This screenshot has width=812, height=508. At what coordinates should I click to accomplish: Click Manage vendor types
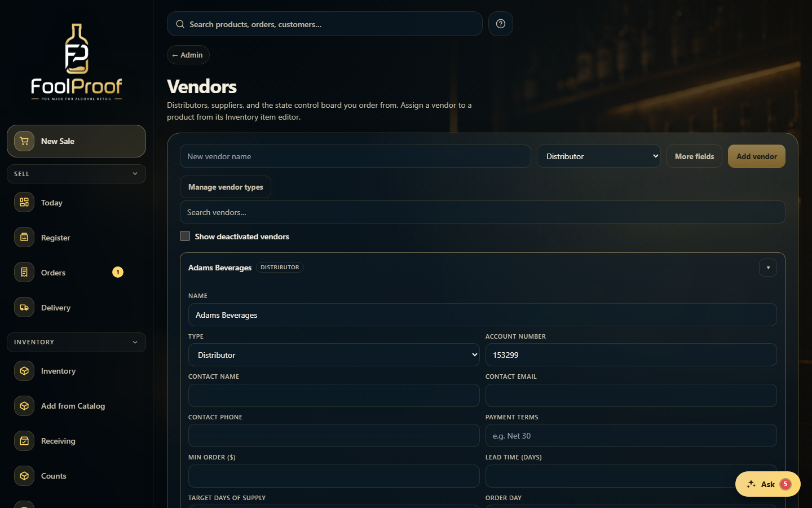pos(226,187)
